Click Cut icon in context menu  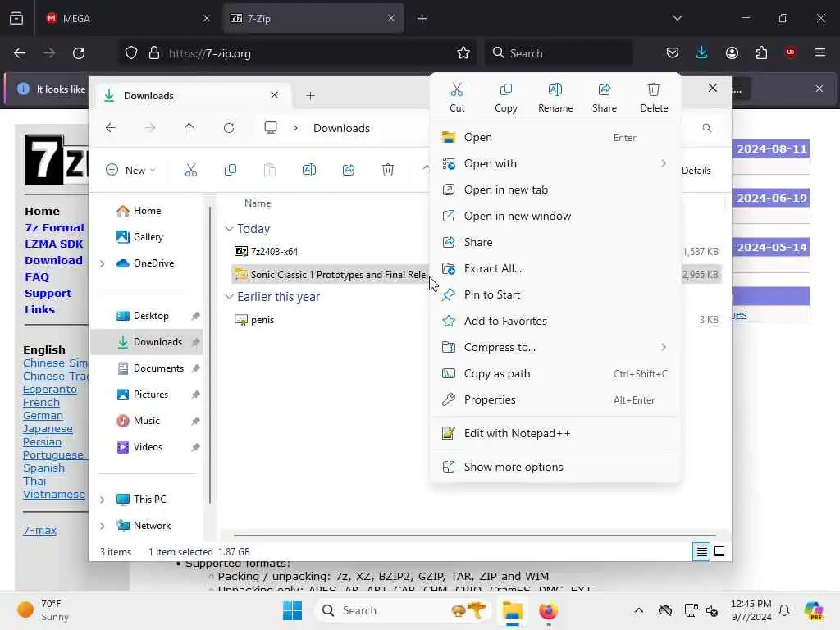click(457, 89)
